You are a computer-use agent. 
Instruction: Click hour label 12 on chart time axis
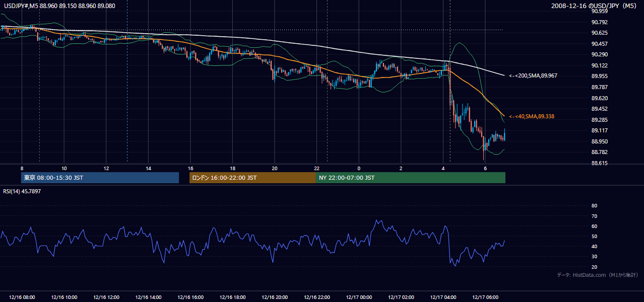coord(106,168)
